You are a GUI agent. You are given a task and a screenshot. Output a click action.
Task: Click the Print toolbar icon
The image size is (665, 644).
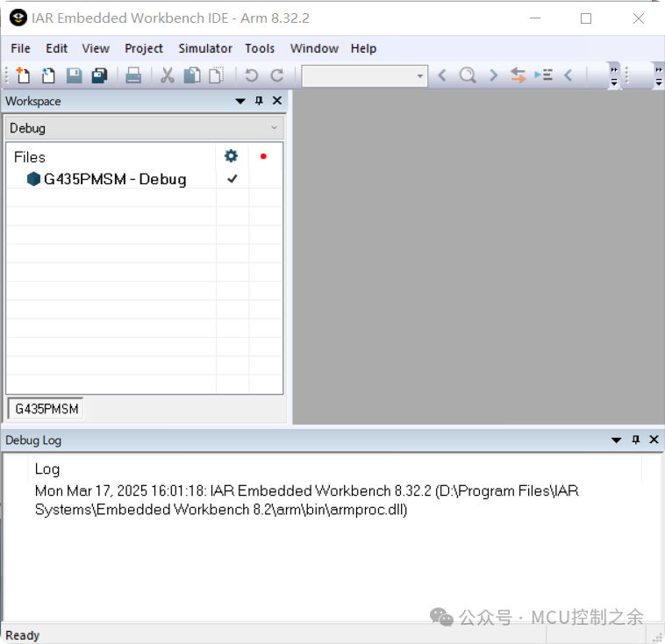click(x=133, y=75)
